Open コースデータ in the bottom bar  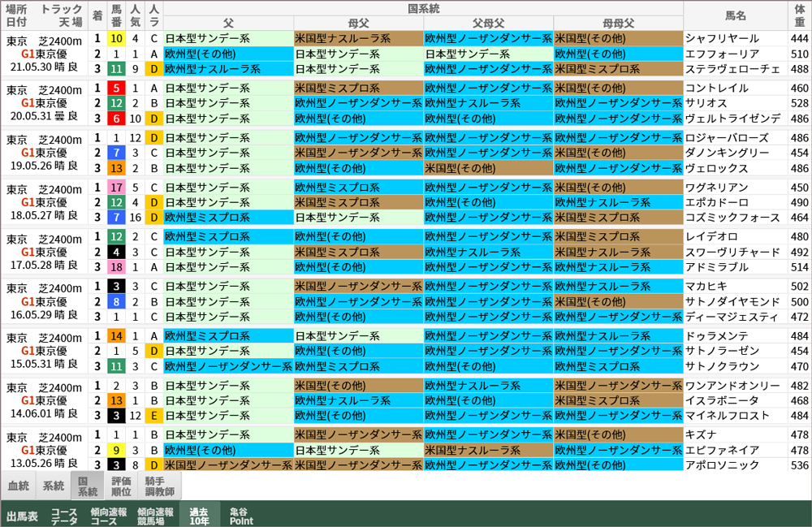click(x=64, y=516)
